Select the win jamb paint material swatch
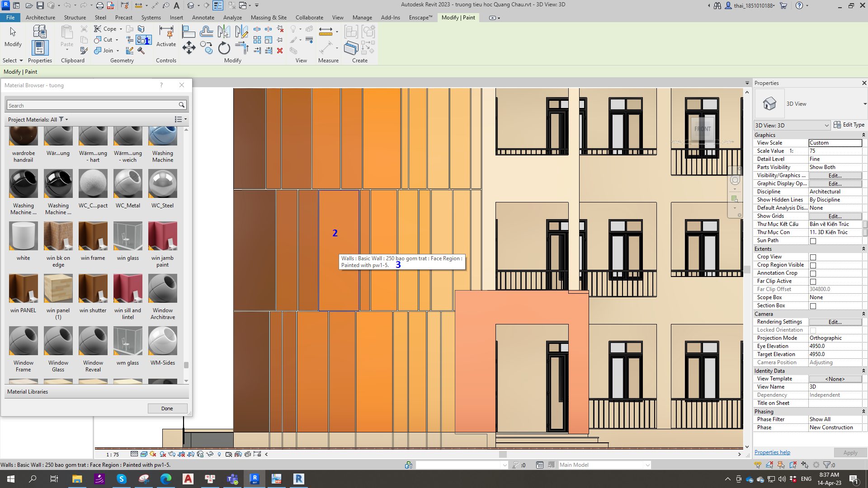868x488 pixels. [162, 236]
